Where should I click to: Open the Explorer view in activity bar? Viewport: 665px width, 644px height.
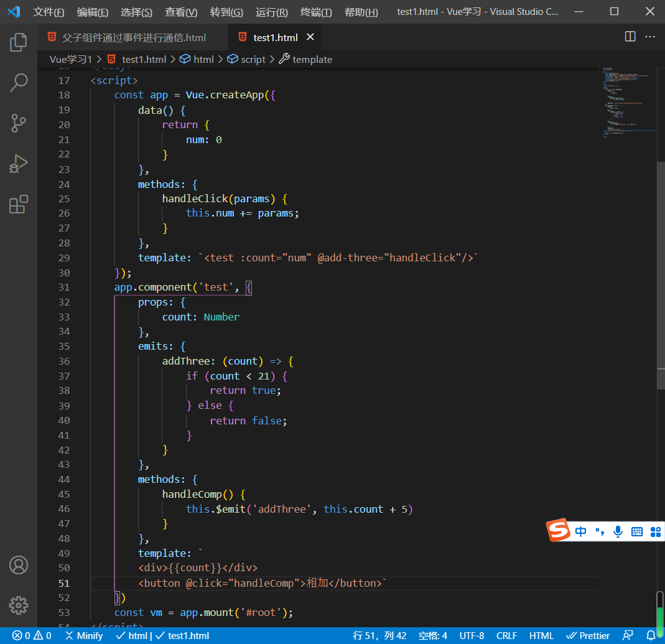coord(19,42)
